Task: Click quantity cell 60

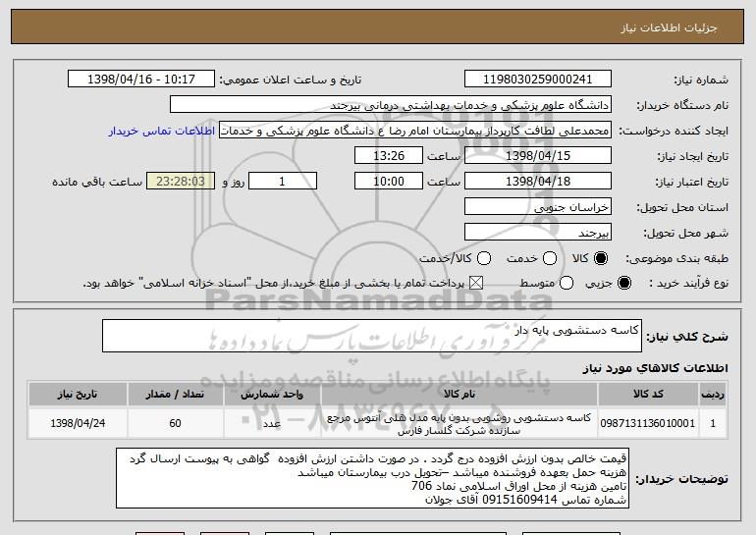Action: pos(175,423)
